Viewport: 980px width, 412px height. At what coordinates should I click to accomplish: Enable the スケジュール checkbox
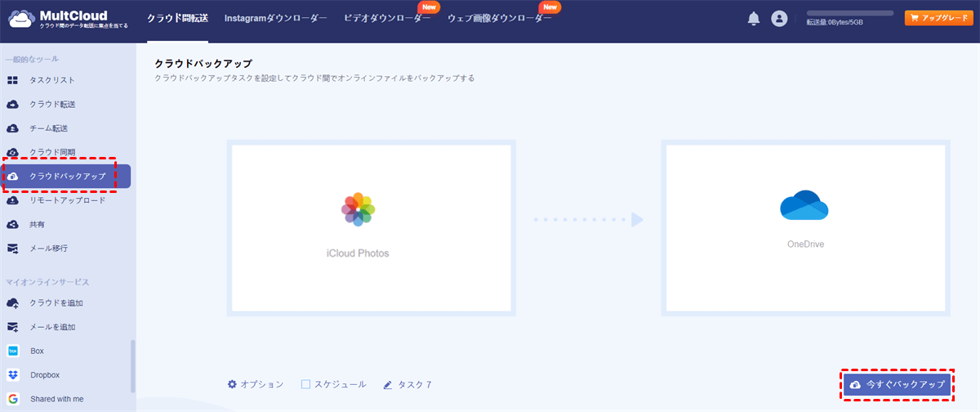305,384
